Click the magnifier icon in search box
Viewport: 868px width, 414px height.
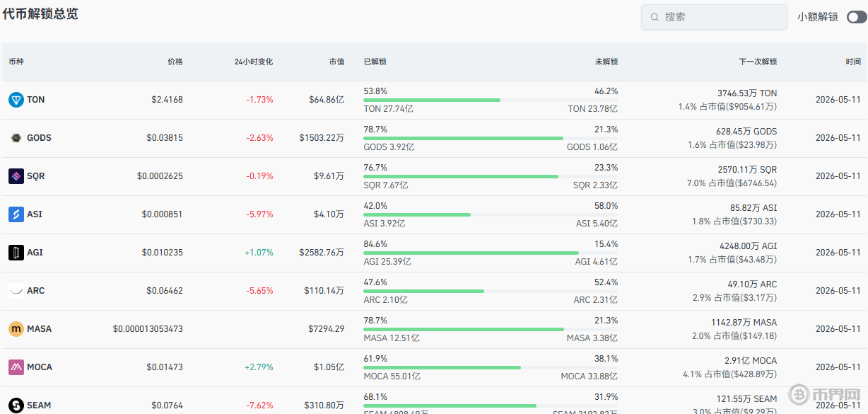[x=655, y=17]
